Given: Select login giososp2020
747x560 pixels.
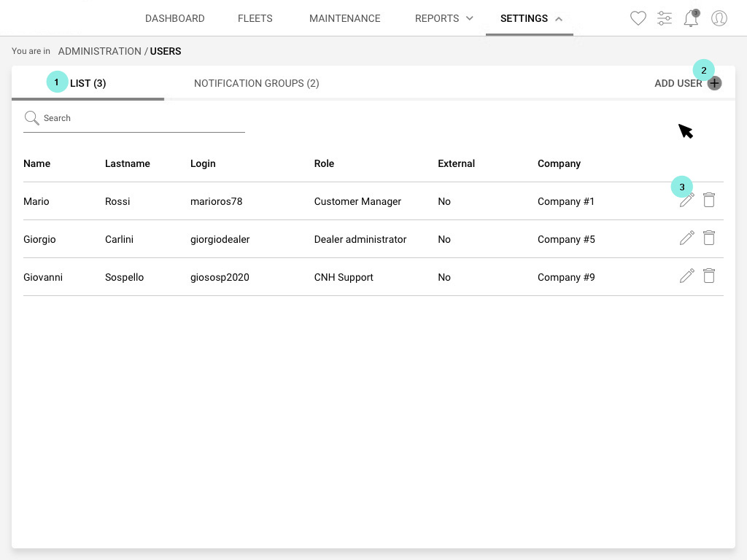Looking at the screenshot, I should tap(220, 278).
